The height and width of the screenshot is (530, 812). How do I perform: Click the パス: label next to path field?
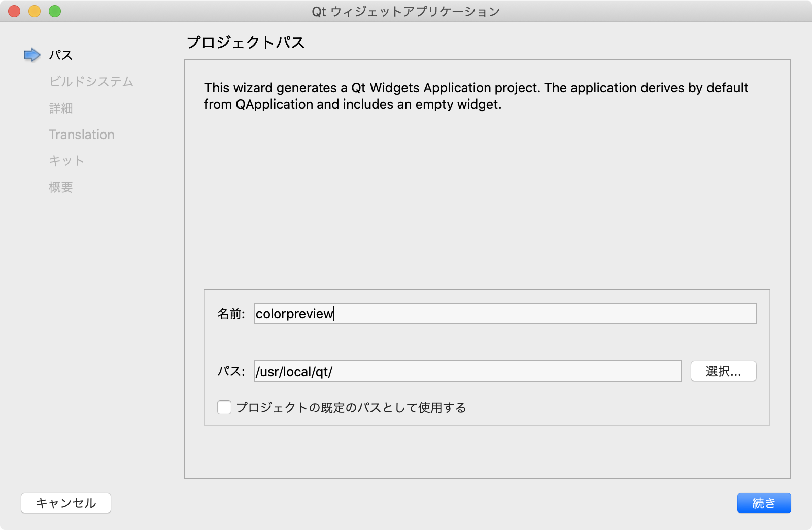point(231,371)
